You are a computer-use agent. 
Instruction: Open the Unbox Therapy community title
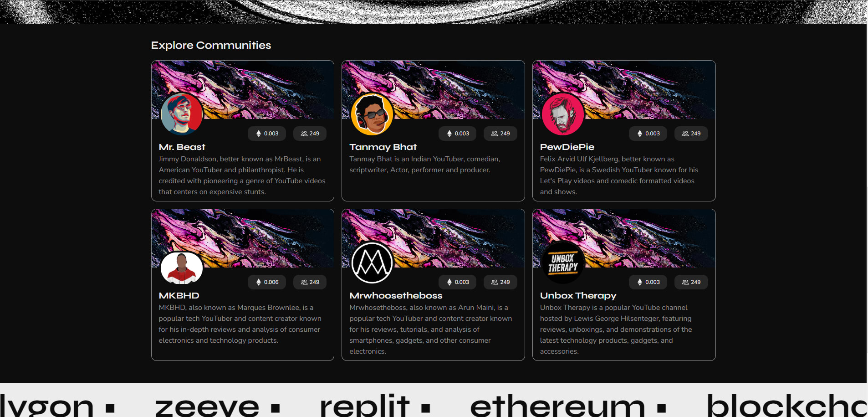click(578, 295)
